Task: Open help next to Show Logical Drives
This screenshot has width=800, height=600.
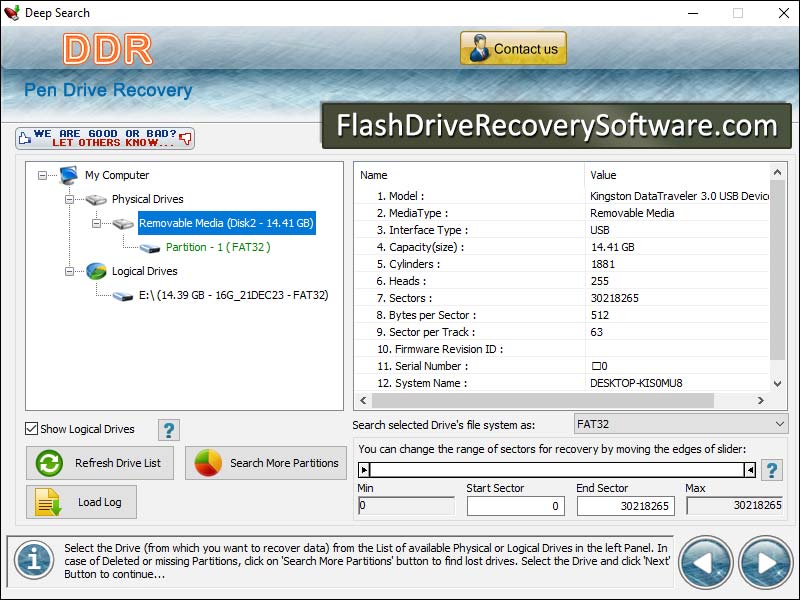Action: (x=169, y=430)
